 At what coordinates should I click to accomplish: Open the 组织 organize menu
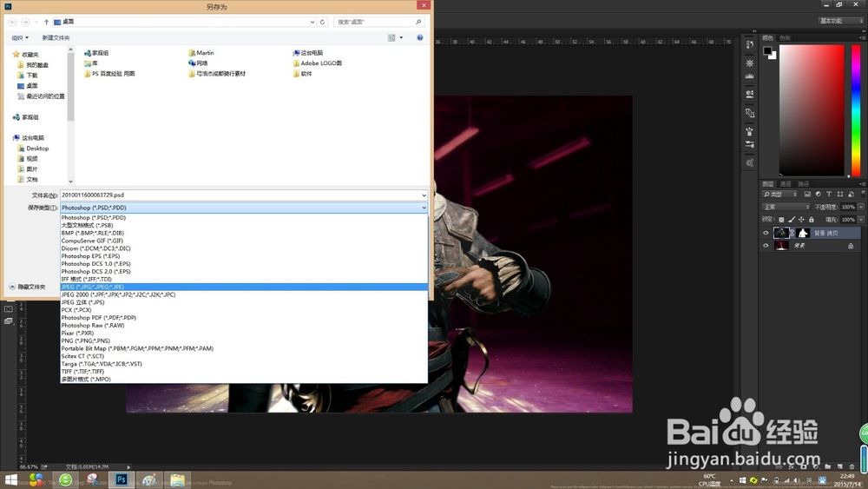click(x=20, y=37)
